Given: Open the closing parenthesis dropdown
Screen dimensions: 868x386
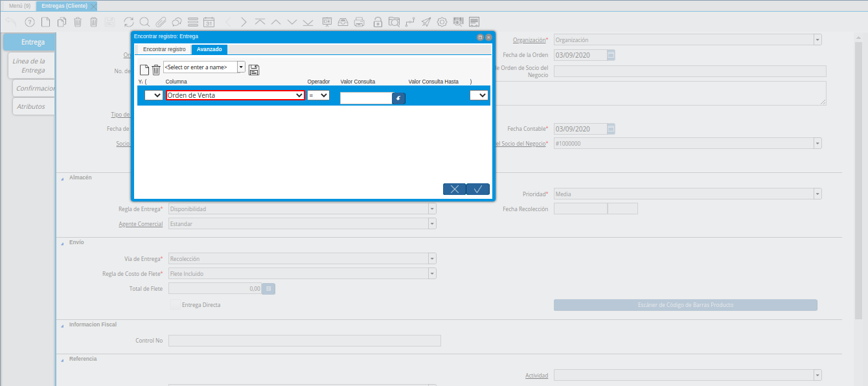Looking at the screenshot, I should 479,95.
